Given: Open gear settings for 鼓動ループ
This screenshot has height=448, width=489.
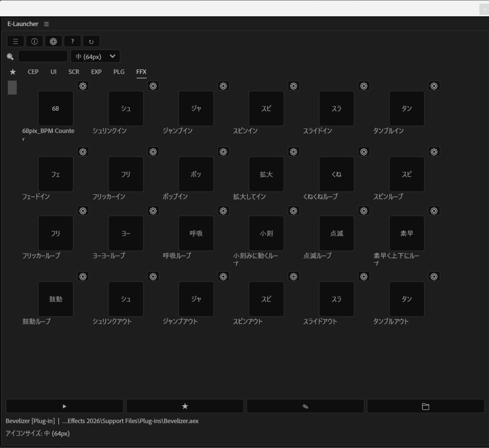Looking at the screenshot, I should [x=83, y=277].
